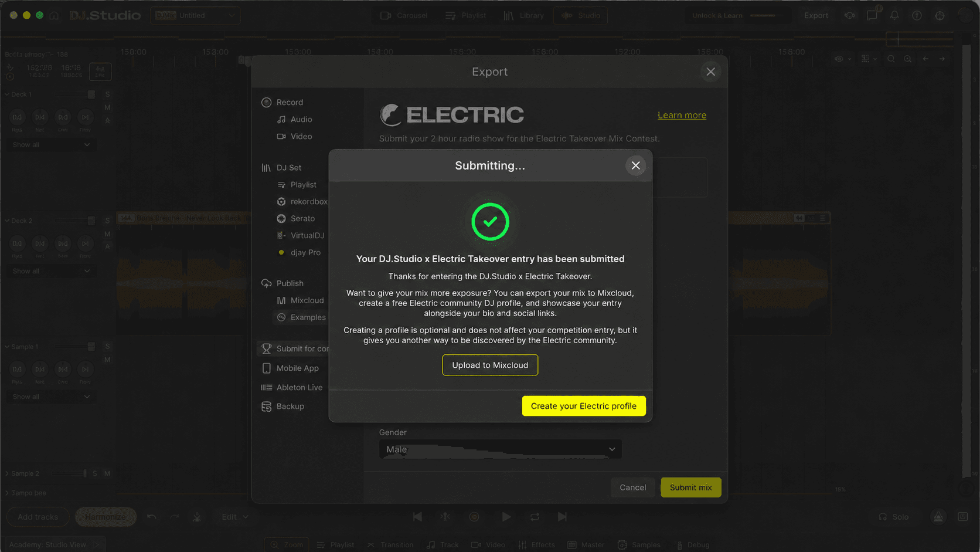Toggle Mute for Sample 2
980x552 pixels.
[x=107, y=473]
